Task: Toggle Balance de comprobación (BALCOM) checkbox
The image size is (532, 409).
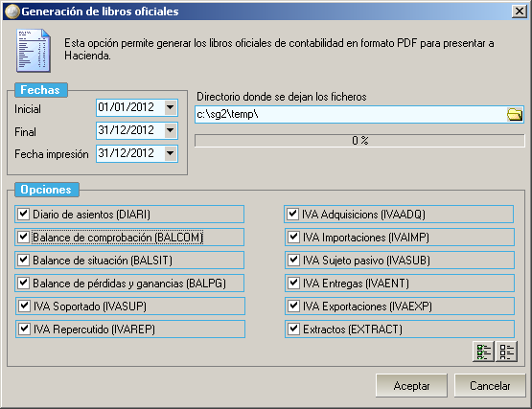Action: point(23,237)
